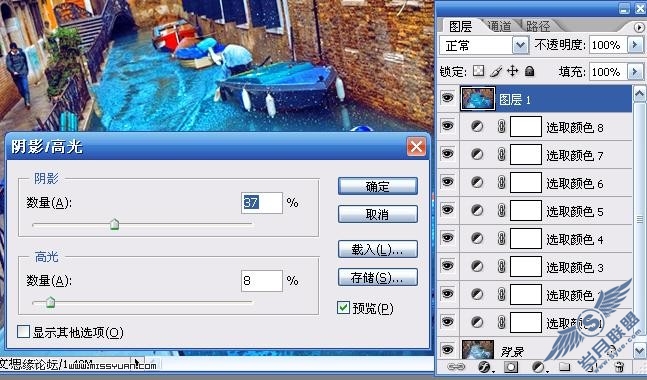Close the 阴影/高光 dialog
The height and width of the screenshot is (380, 647).
[416, 147]
